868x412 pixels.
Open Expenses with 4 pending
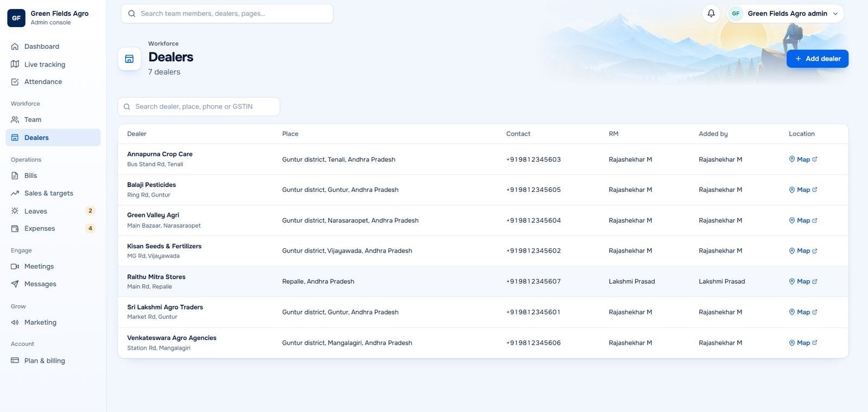53,228
